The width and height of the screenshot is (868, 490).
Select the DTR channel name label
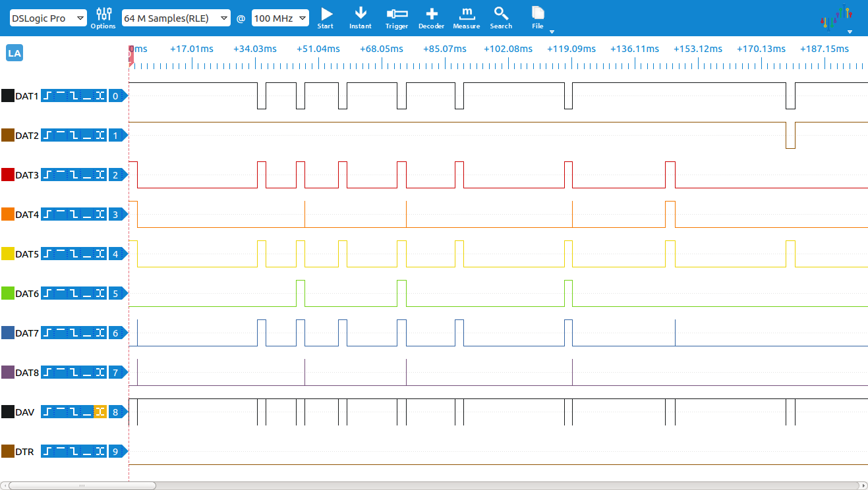[24, 452]
